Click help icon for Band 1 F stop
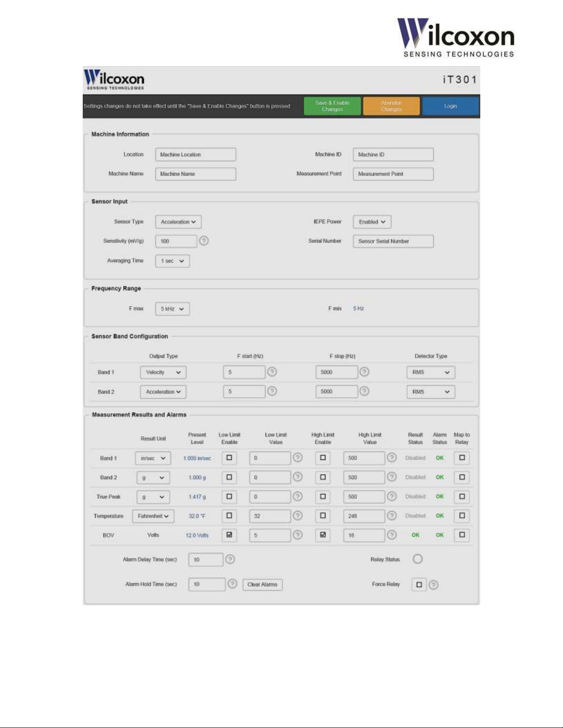Screen dimensions: 563x728 [x=364, y=372]
